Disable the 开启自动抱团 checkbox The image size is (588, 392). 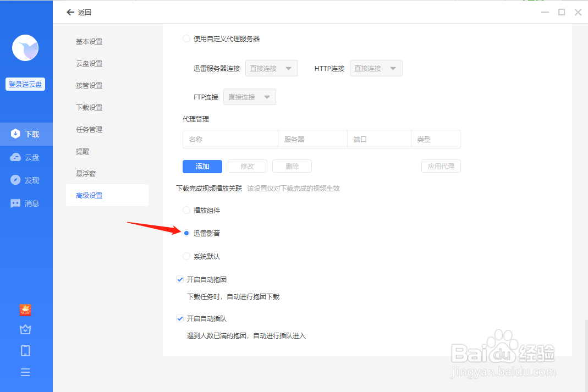[x=180, y=279]
